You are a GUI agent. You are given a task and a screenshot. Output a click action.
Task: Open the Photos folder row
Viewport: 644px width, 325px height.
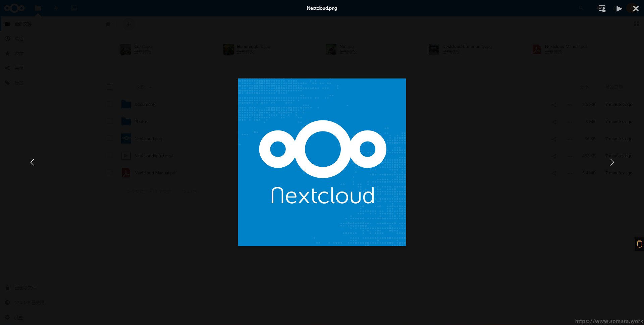141,121
